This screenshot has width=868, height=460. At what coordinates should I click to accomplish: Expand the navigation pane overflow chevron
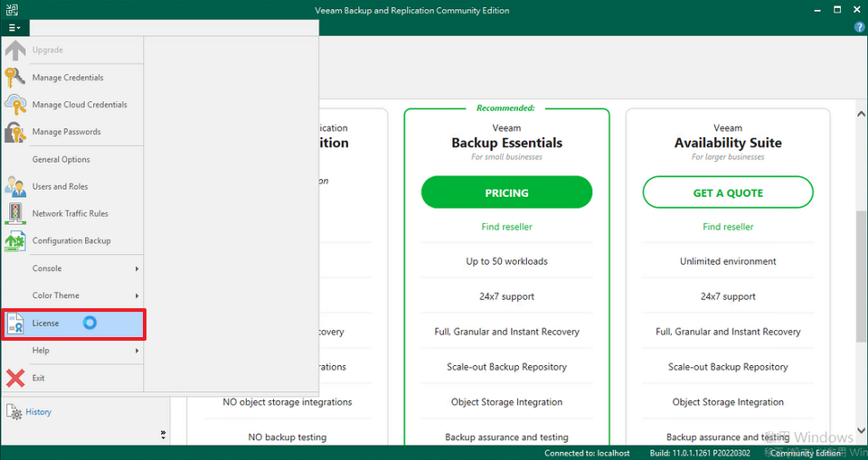(163, 435)
